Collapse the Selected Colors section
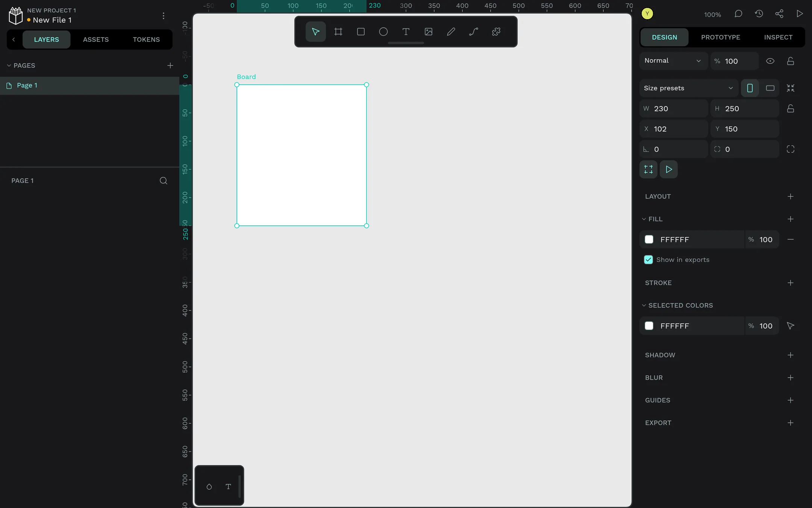812x508 pixels. (644, 306)
